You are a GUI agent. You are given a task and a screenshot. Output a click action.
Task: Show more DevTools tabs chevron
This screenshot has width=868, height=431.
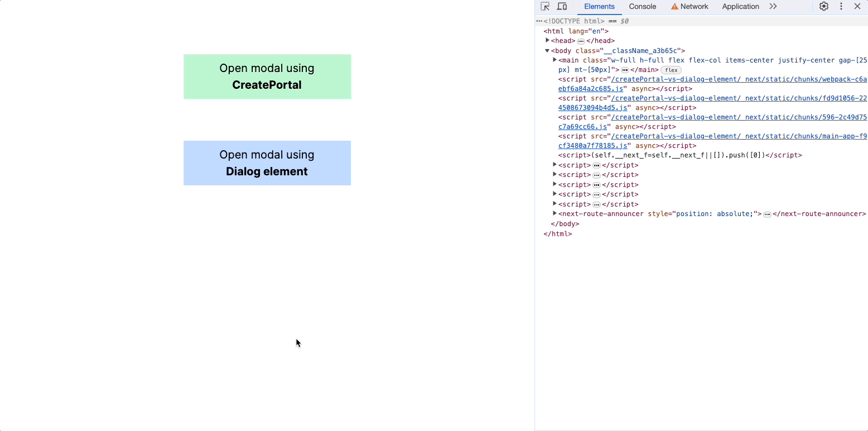tap(773, 7)
